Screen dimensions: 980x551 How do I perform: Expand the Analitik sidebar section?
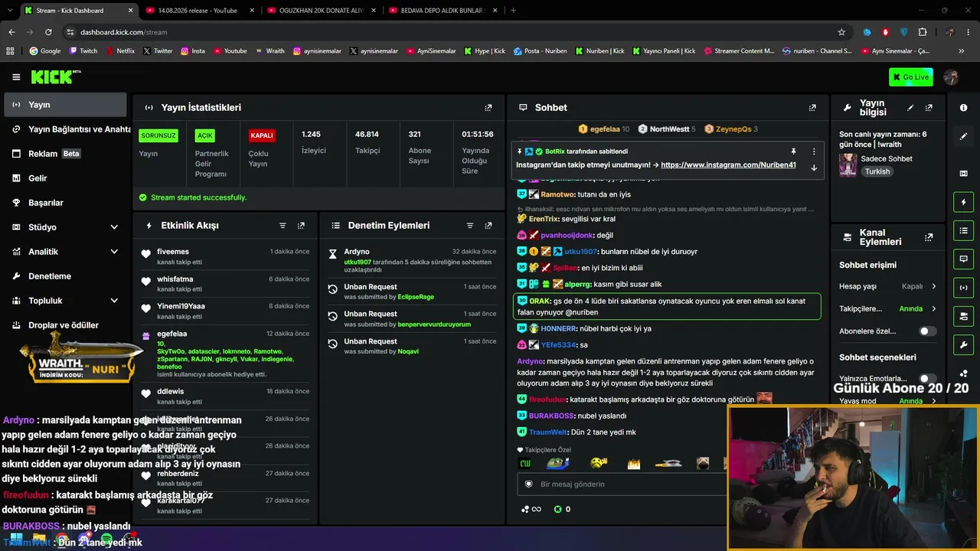114,252
